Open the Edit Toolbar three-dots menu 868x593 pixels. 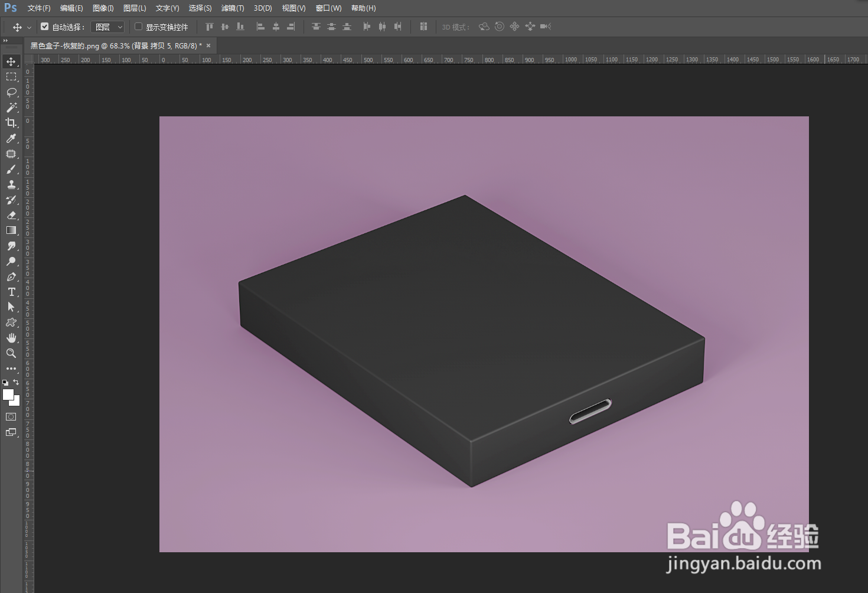[x=11, y=369]
